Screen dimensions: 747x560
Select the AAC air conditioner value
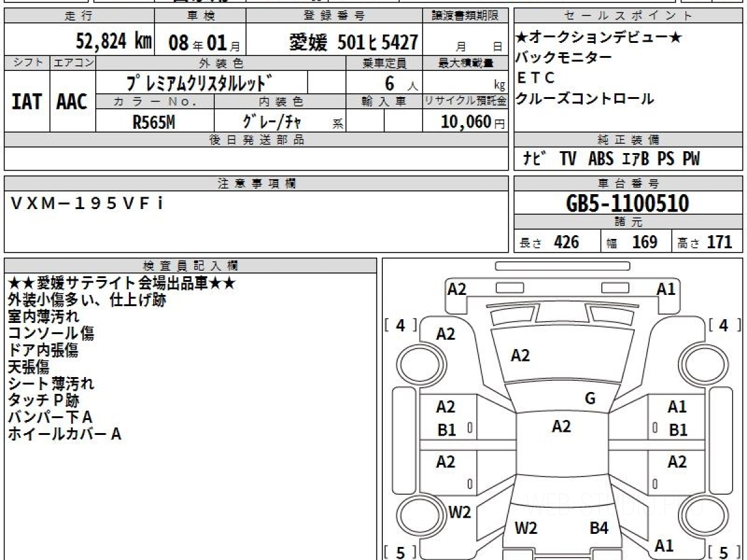72,102
